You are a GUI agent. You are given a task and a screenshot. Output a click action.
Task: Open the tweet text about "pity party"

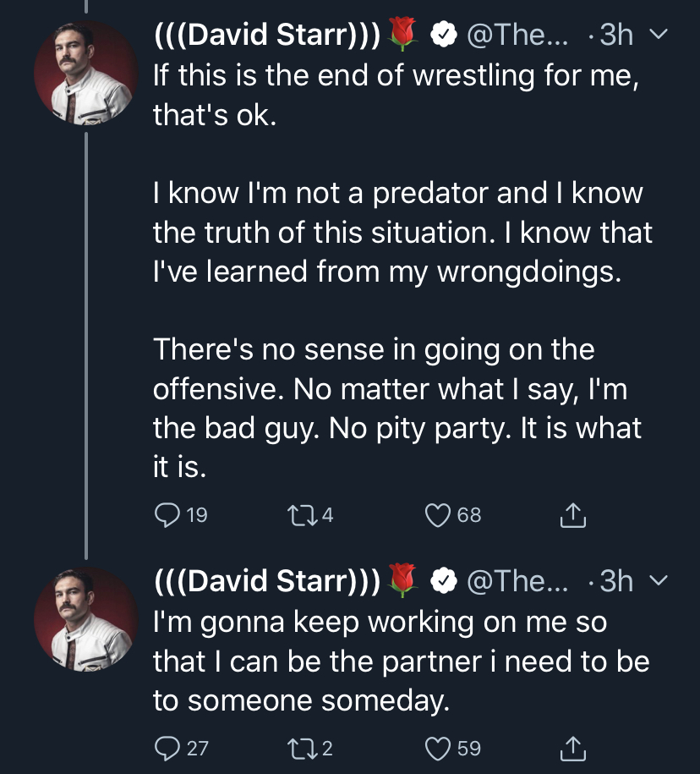[397, 427]
